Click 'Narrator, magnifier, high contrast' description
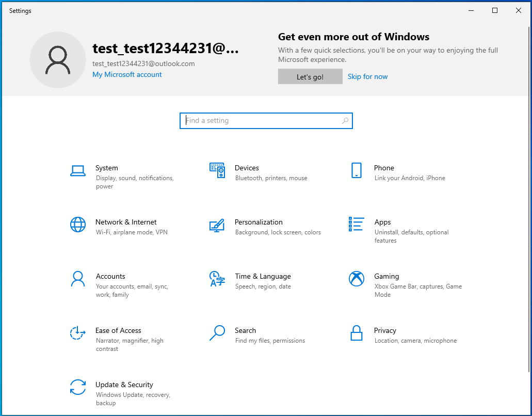This screenshot has height=416, width=532. (130, 345)
